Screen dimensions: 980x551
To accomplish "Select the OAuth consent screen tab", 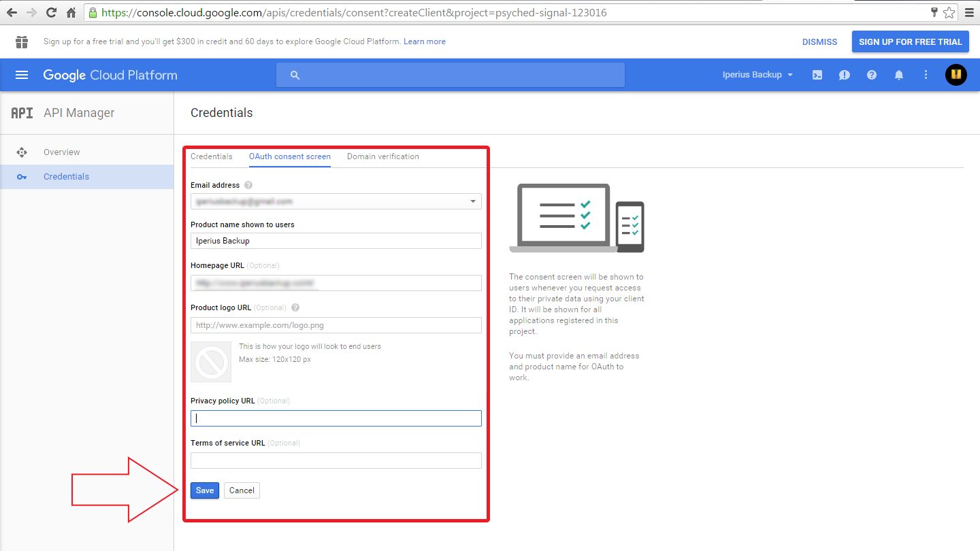I will pos(290,156).
